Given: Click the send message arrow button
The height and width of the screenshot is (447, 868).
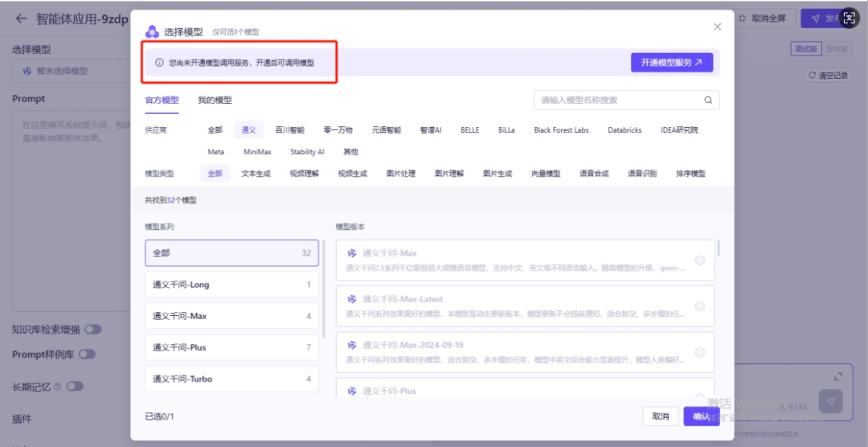Looking at the screenshot, I should point(831,401).
